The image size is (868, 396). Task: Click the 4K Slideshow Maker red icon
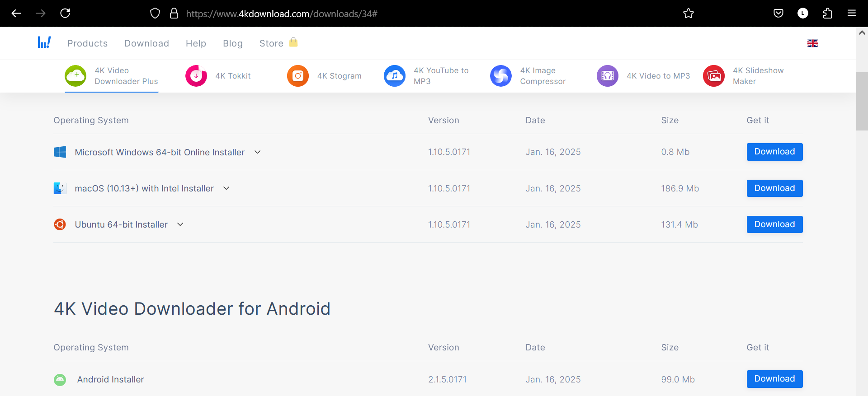pyautogui.click(x=714, y=76)
